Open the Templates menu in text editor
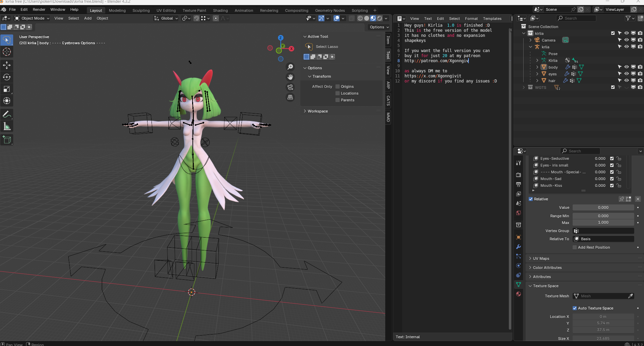 click(492, 19)
